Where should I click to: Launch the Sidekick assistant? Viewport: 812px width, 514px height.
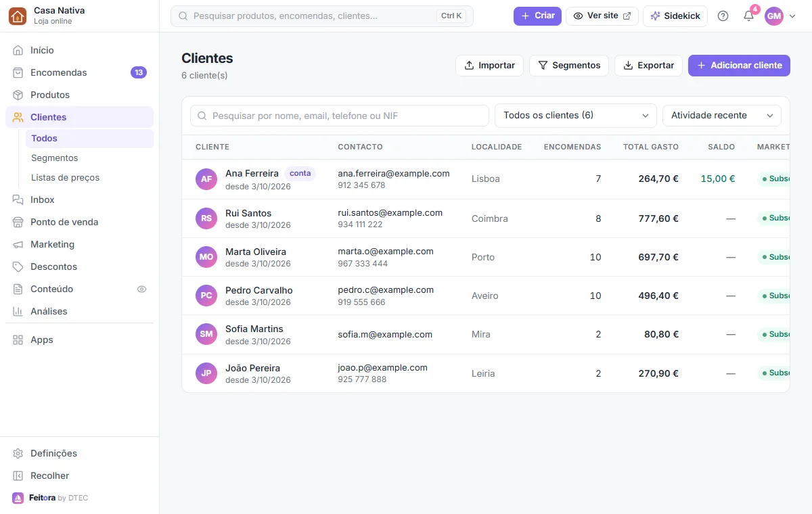click(675, 16)
